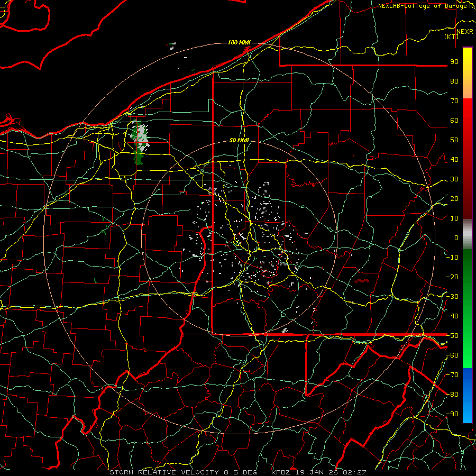
Task: Click the 100 NMI range ring label
Action: click(x=239, y=42)
